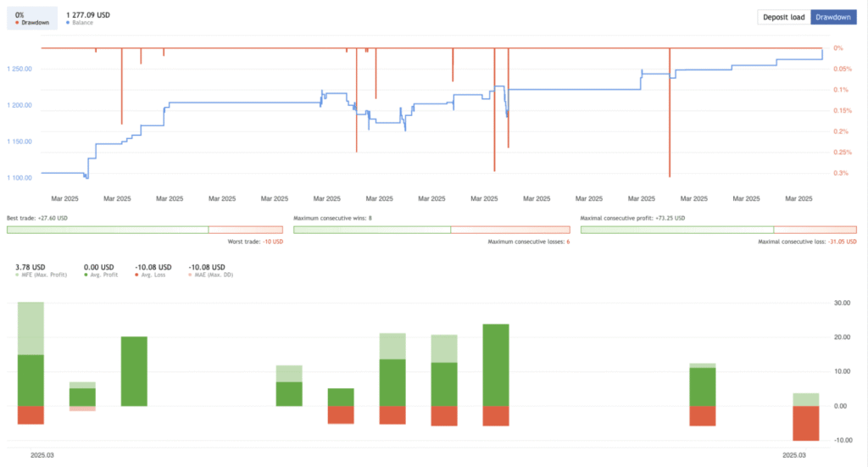Toggle the Avg. Loss legend item
This screenshot has height=467, width=868.
pyautogui.click(x=151, y=275)
